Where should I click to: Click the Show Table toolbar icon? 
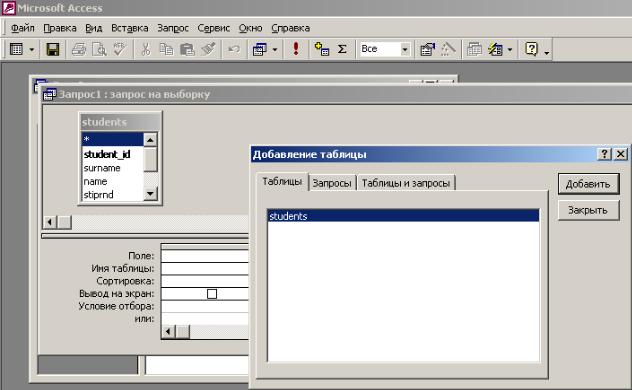[321, 49]
